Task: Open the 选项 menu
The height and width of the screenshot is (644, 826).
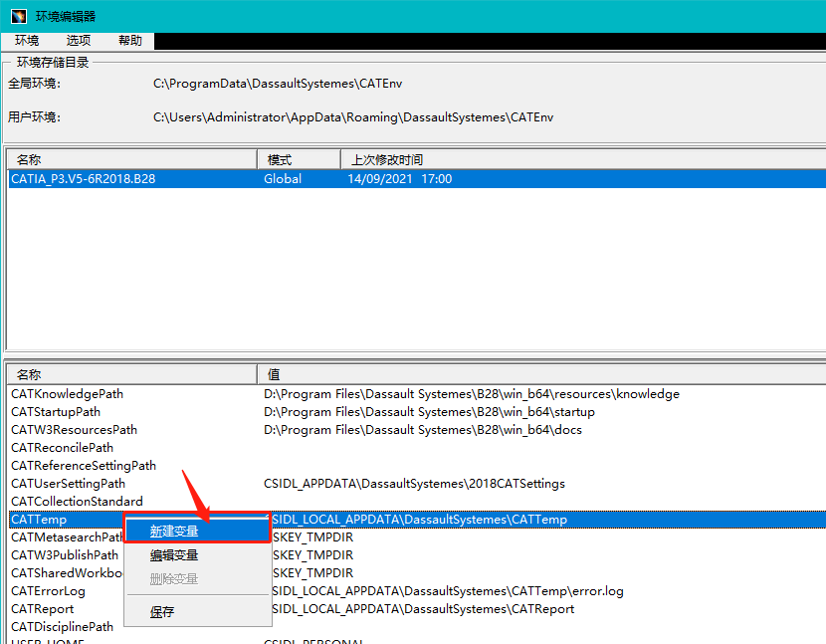Action: (x=79, y=41)
